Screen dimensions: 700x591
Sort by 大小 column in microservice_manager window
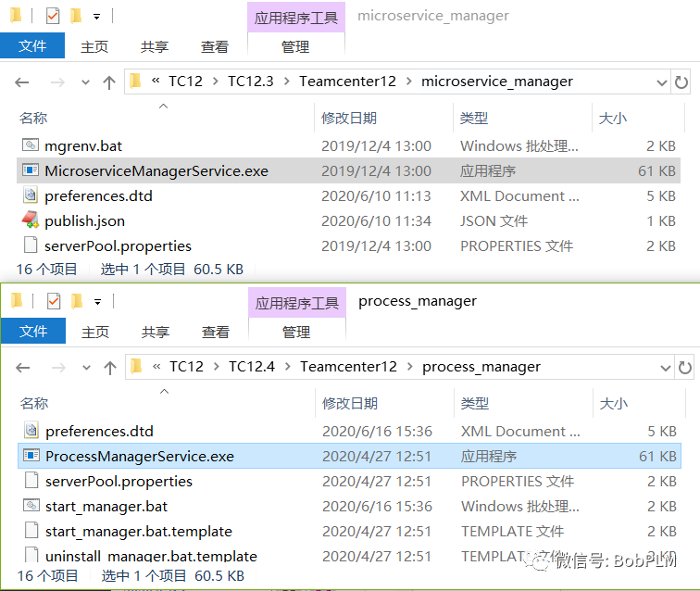(613, 119)
